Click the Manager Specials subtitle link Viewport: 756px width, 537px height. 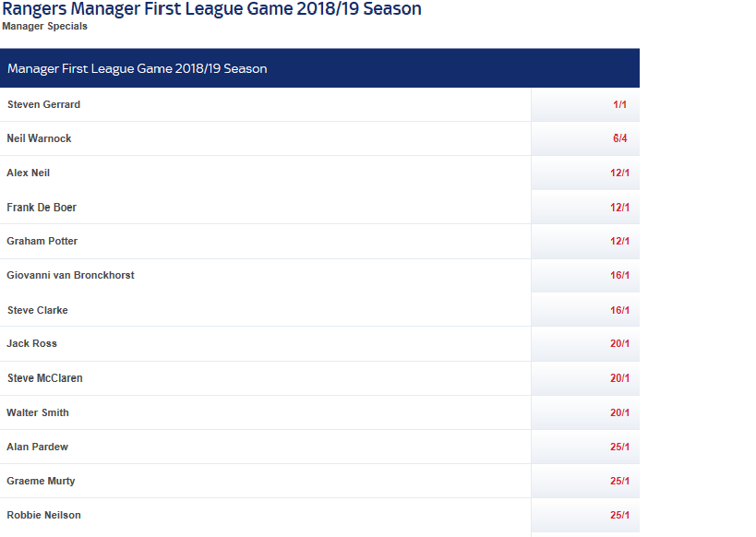pos(45,26)
